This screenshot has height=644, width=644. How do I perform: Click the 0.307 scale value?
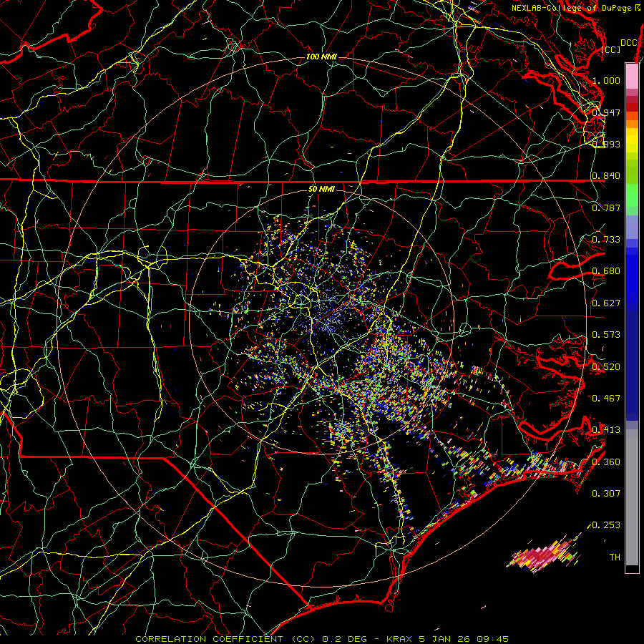click(606, 493)
